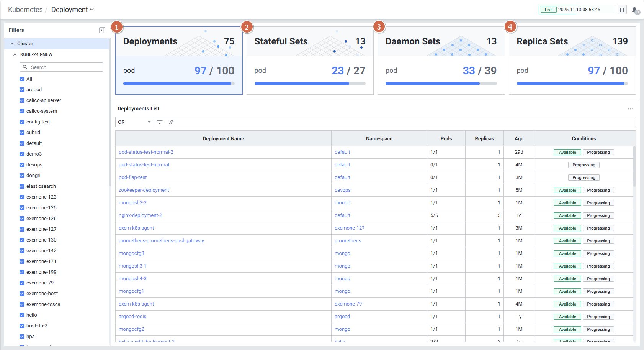Toggle the argocd namespace checkbox
The image size is (644, 350).
22,90
